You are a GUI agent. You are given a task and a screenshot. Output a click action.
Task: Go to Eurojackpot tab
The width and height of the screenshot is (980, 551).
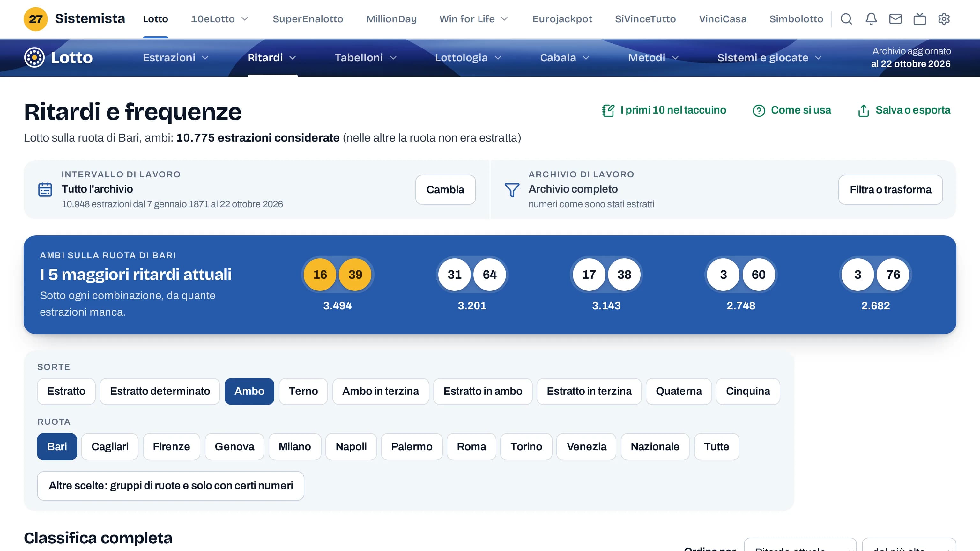pos(562,19)
